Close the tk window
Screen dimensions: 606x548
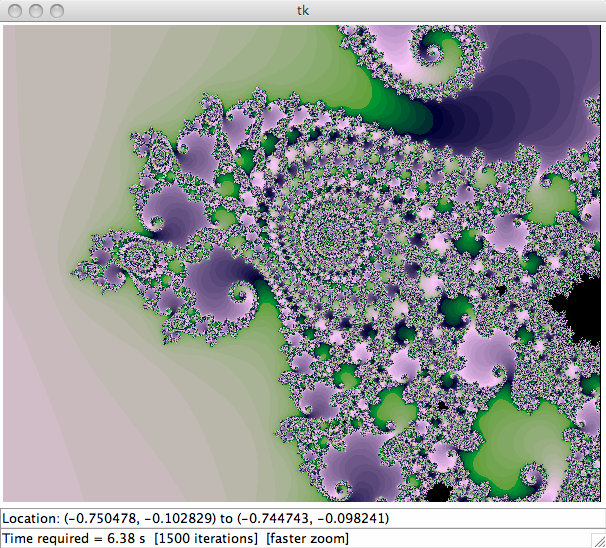point(15,11)
